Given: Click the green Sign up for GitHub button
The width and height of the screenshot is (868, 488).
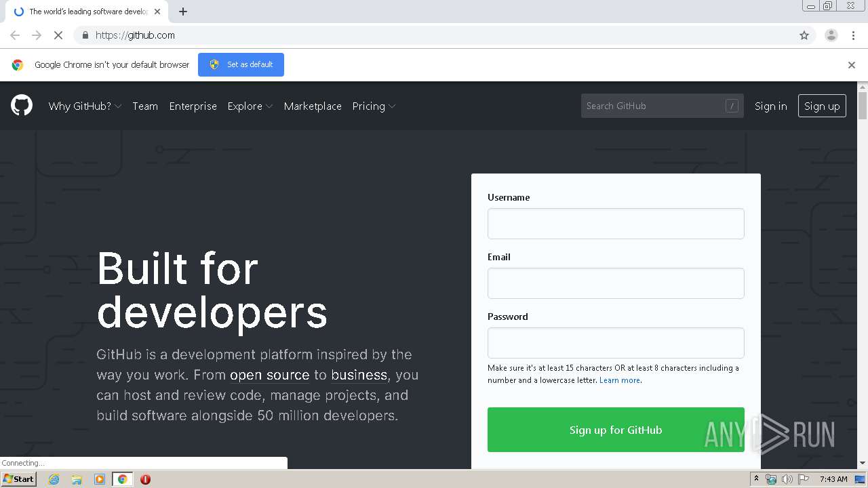Looking at the screenshot, I should (616, 430).
